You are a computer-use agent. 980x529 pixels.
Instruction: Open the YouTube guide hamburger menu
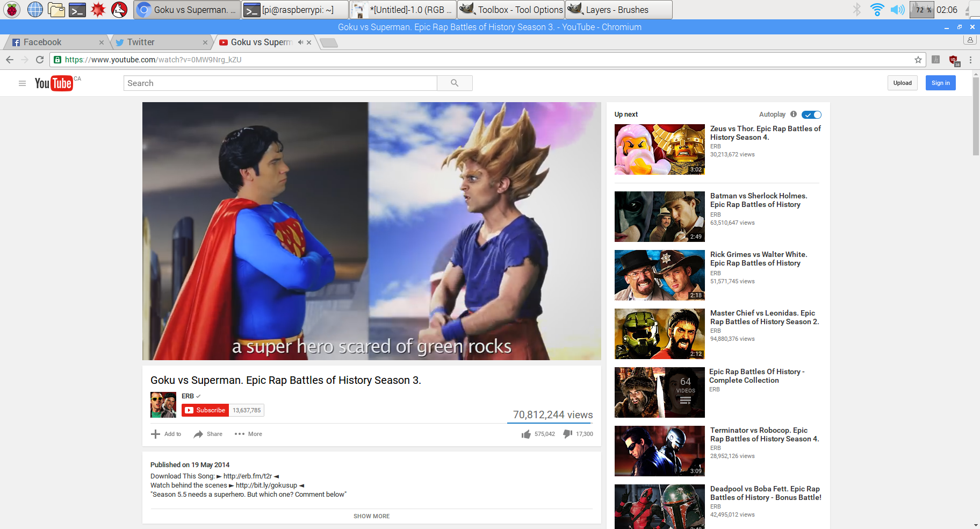[22, 83]
